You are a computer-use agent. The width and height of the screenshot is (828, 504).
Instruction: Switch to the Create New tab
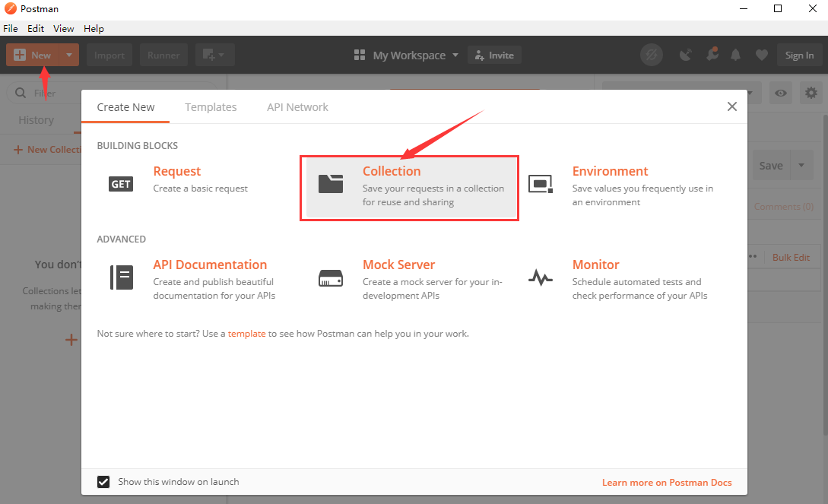click(x=125, y=107)
